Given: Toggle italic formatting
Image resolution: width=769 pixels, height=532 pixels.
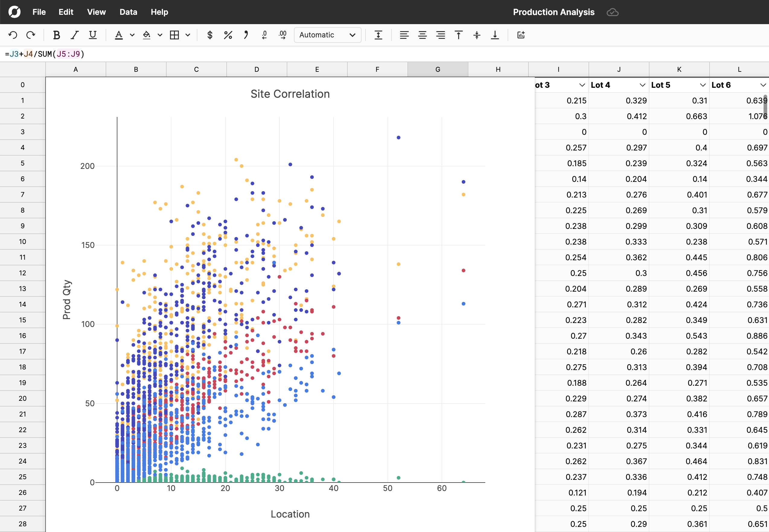Looking at the screenshot, I should [75, 35].
